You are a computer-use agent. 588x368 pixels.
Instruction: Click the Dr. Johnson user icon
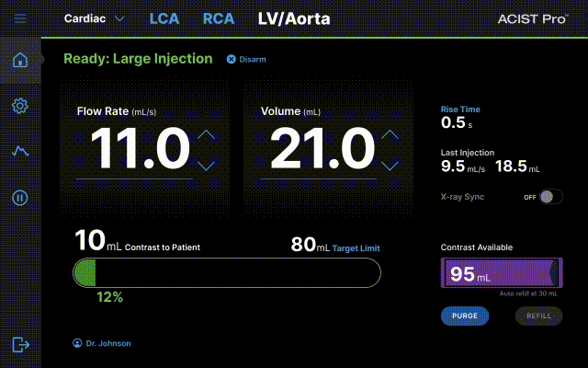tap(77, 343)
